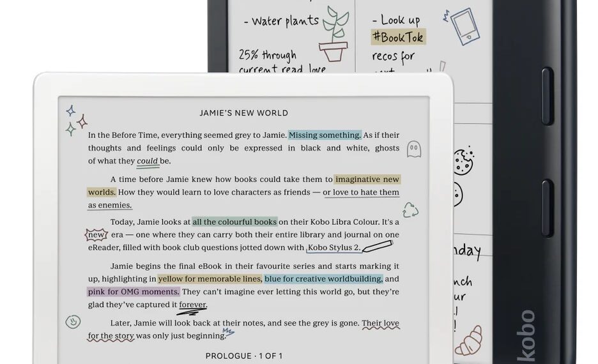Image resolution: width=598 pixels, height=364 pixels.
Task: Tap the 'JAMIE'S NEW WORLD' chapter title
Action: 243,113
